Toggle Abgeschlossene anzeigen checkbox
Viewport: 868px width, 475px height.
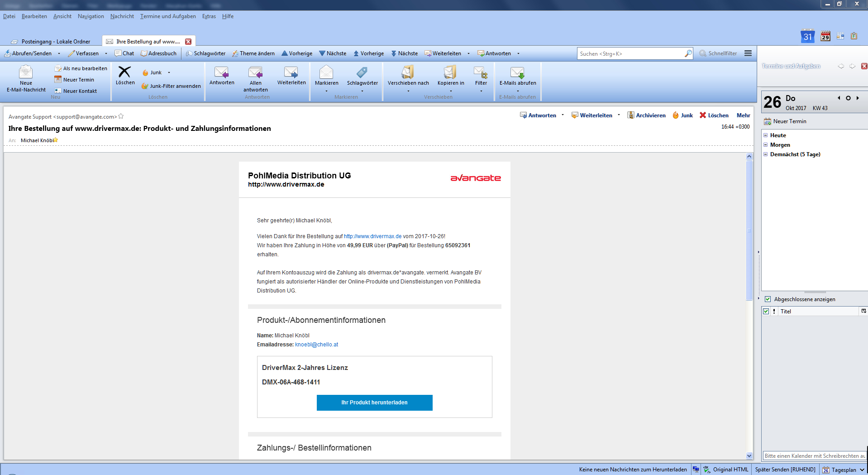tap(768, 299)
